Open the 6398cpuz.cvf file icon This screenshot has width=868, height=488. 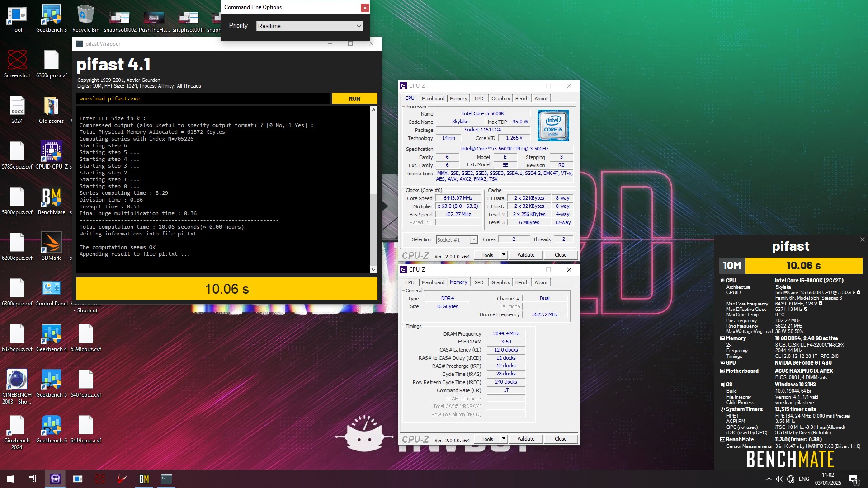point(86,338)
